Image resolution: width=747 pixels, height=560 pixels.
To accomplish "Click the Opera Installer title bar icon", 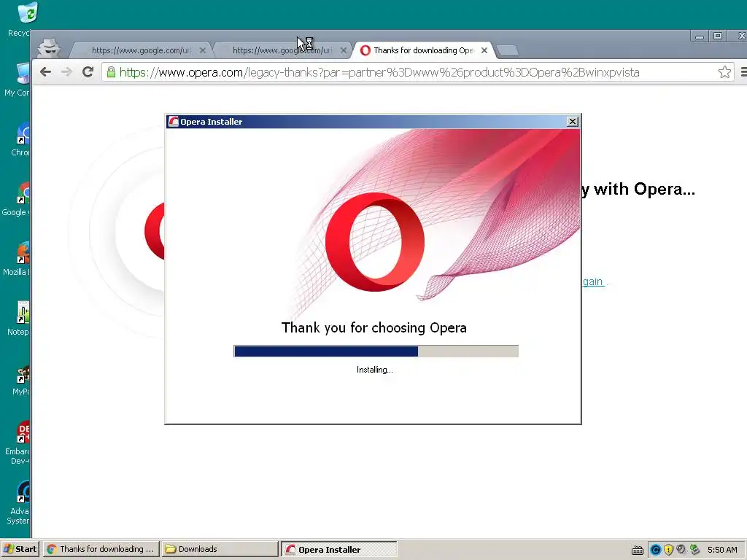I will tap(174, 122).
